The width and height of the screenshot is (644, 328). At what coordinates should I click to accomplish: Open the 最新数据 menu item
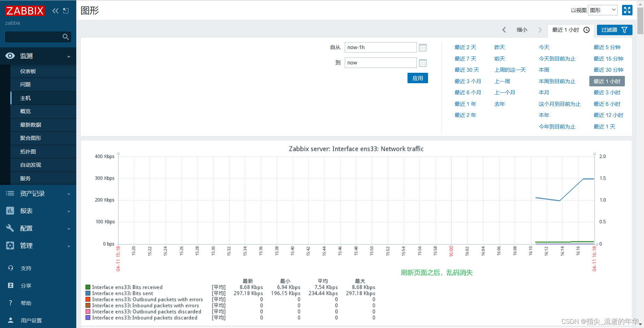(x=43, y=125)
